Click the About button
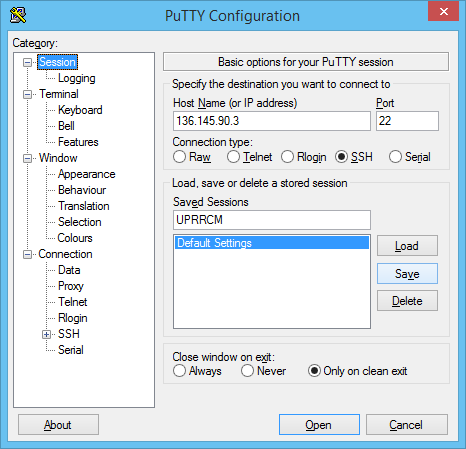Viewport: 466px width, 449px height. pos(58,425)
